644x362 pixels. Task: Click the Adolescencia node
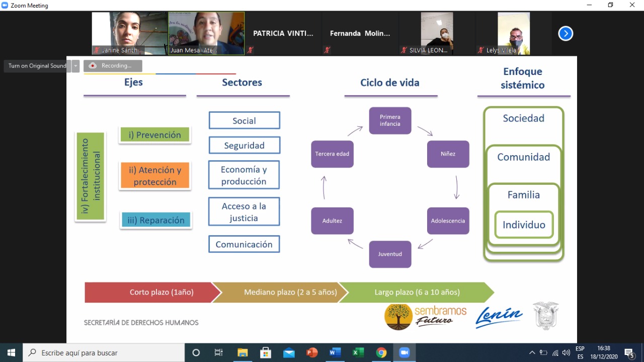point(448,221)
